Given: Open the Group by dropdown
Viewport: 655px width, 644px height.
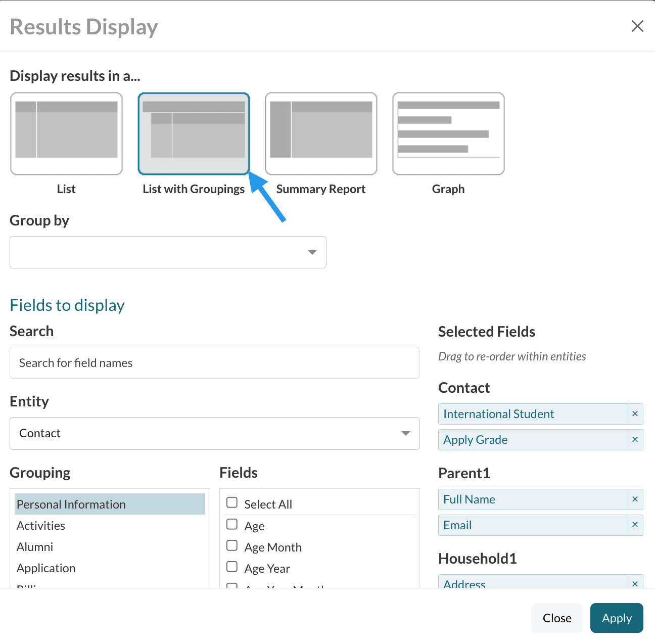Looking at the screenshot, I should [x=168, y=252].
